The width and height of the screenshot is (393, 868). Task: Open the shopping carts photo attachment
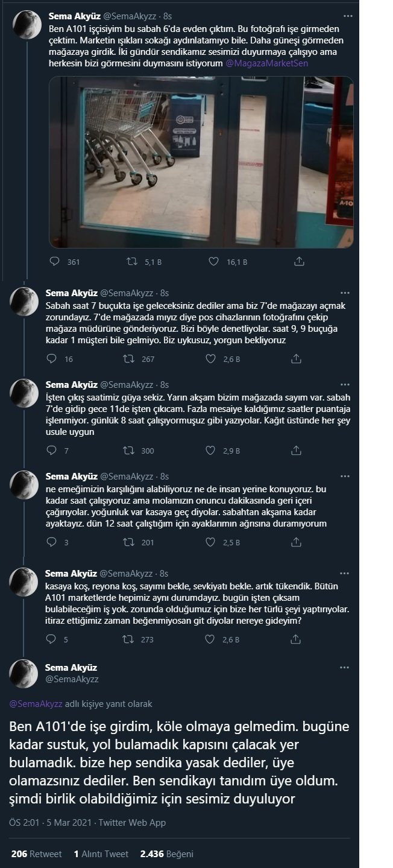coord(199,160)
